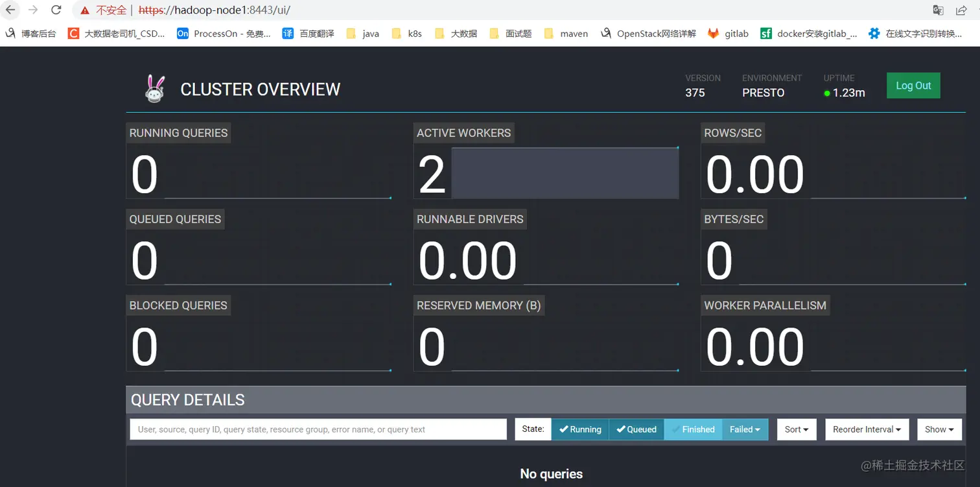Screen dimensions: 980x487
Task: Open the OpenStack网络详解 bookmark
Action: (x=648, y=33)
